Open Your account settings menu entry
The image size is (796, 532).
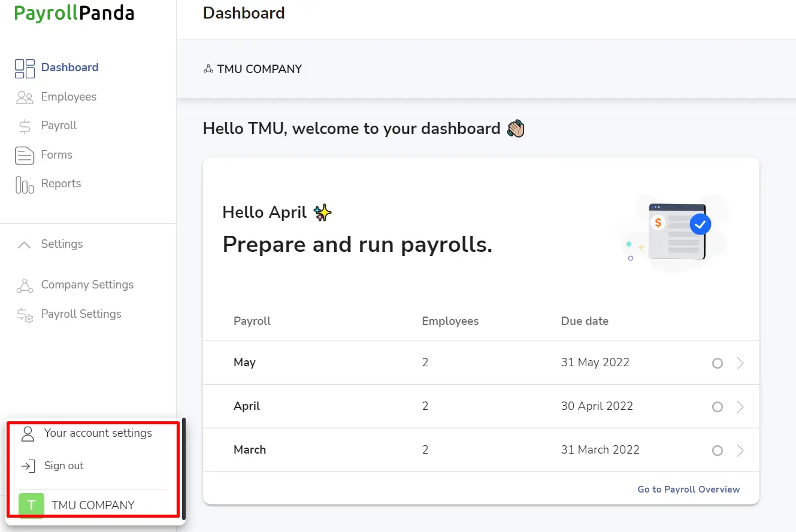coord(98,433)
